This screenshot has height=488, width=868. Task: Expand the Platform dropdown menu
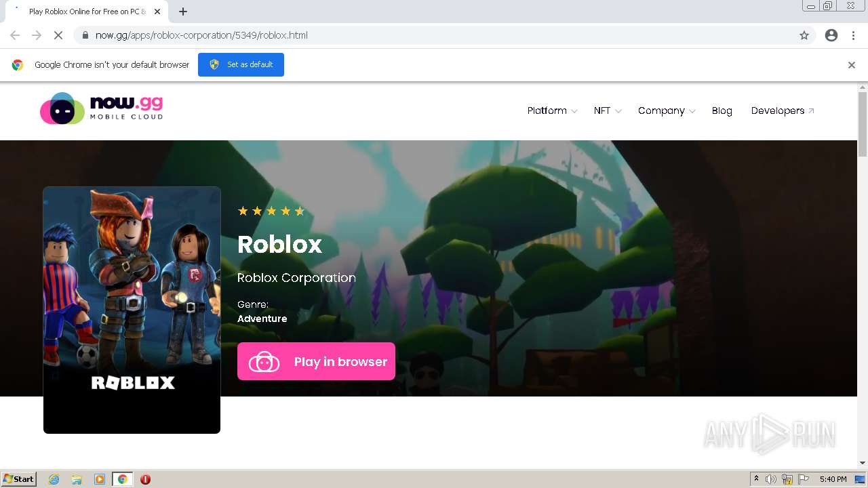click(x=552, y=110)
